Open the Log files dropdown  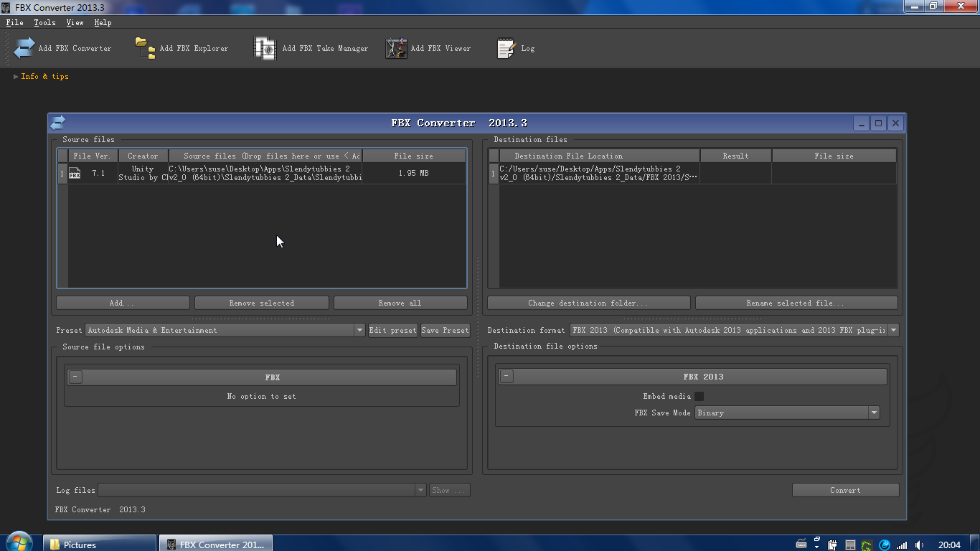(x=420, y=490)
